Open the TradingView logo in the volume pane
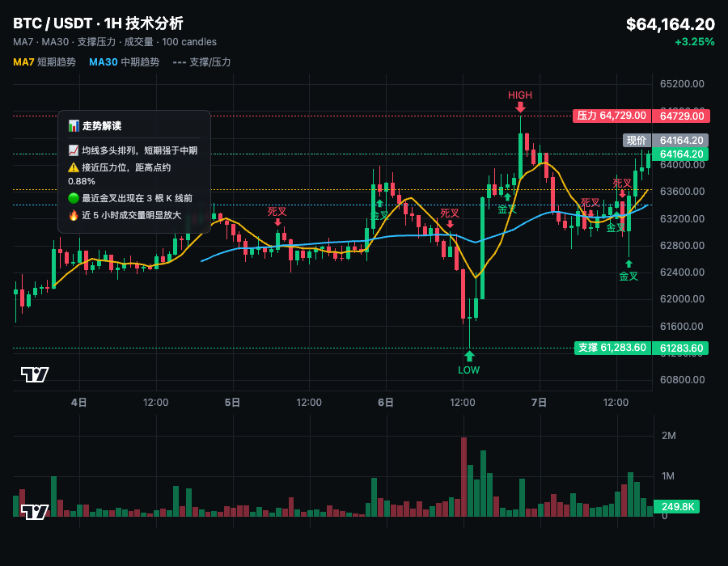The image size is (728, 566). point(35,512)
